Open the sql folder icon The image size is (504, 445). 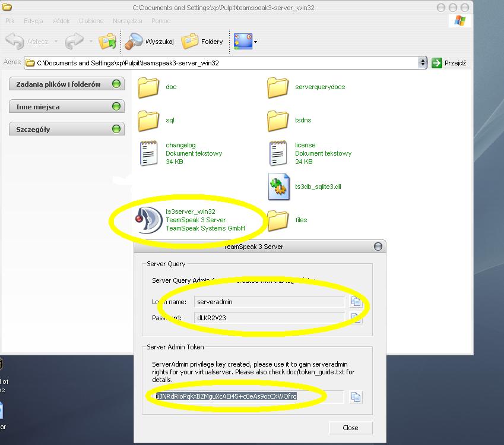148,121
